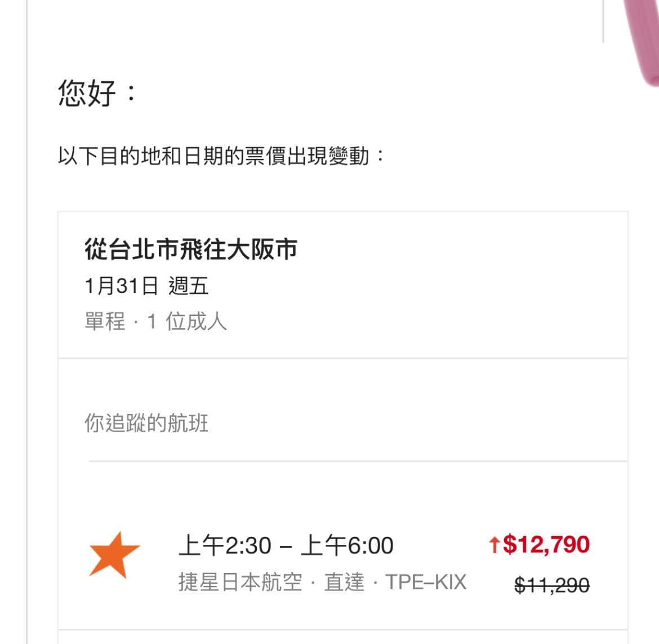This screenshot has width=659, height=644.
Task: Click the 直達 nonstop label
Action: pyautogui.click(x=344, y=582)
